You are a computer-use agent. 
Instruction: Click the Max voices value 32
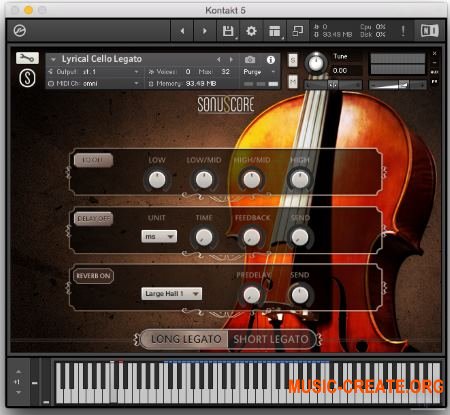tap(226, 72)
